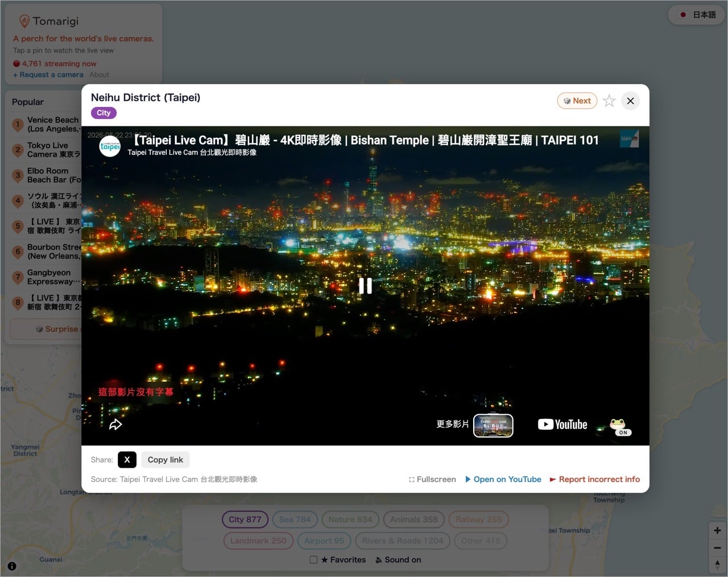Click the Surprise button
The height and width of the screenshot is (577, 728).
pyautogui.click(x=47, y=329)
